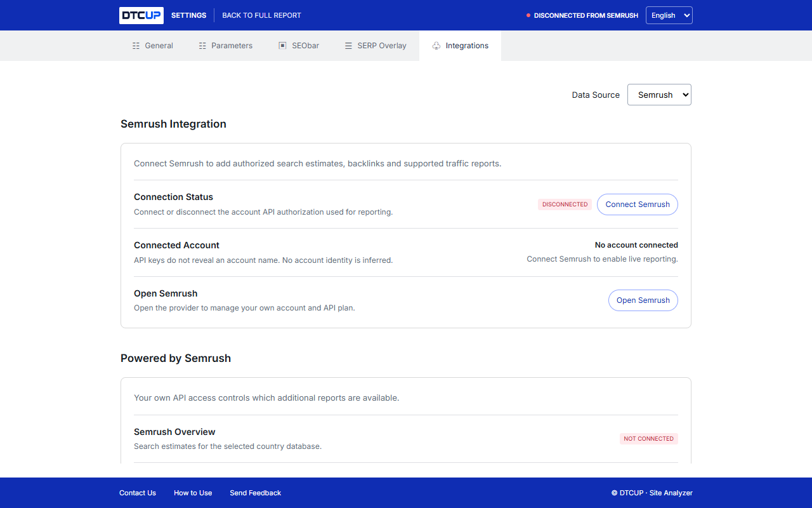Open the Parameters tab
812x508 pixels.
pos(225,46)
